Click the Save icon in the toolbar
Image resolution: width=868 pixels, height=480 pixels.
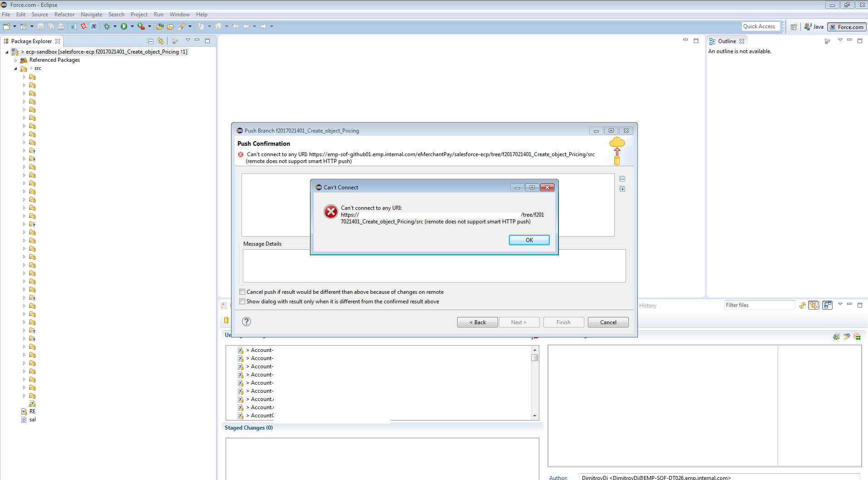click(x=40, y=26)
